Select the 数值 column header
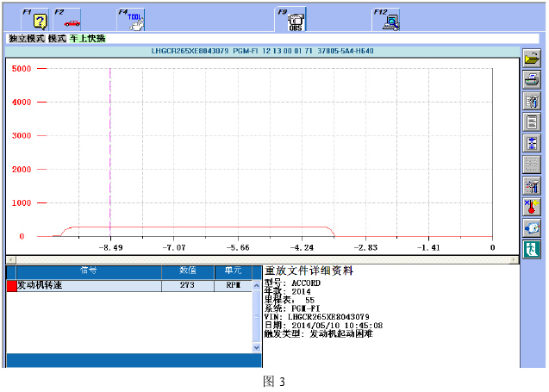 [x=188, y=271]
